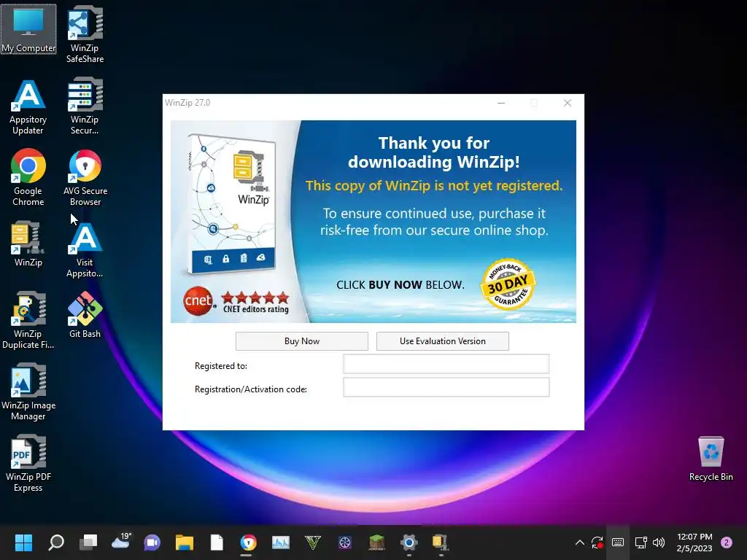Screen dimensions: 747x560
Task: Switch to WinZip taskbar icon
Action: coord(441,542)
